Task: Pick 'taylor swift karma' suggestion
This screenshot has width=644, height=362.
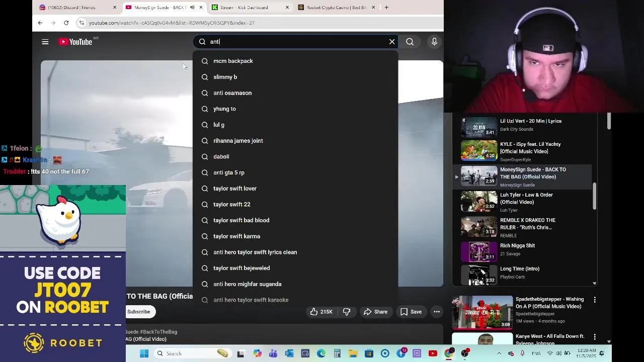Action: pyautogui.click(x=295, y=236)
